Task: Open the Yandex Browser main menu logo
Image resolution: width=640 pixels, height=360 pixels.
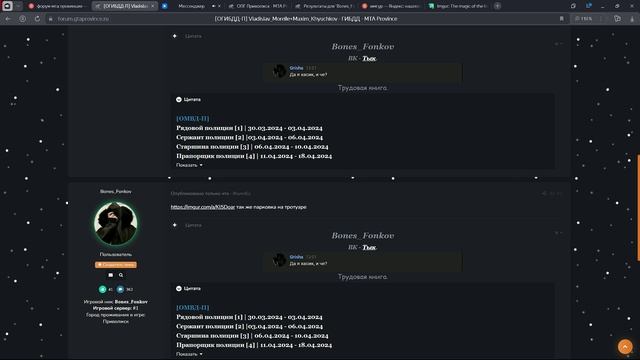Action: 7,6
